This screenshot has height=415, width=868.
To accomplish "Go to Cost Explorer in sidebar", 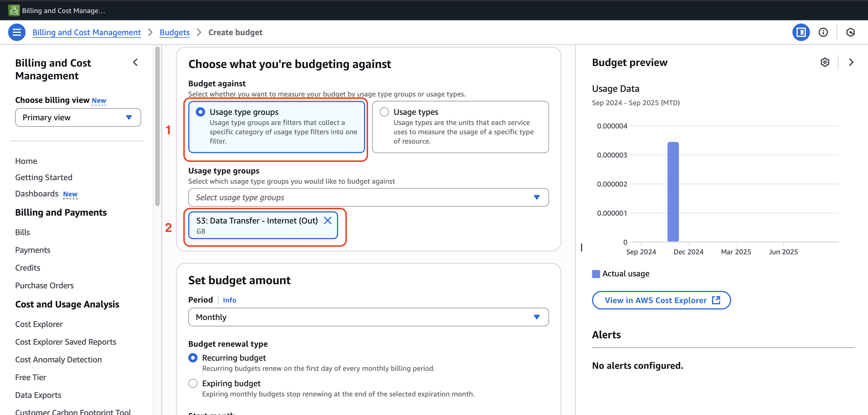I will [39, 324].
